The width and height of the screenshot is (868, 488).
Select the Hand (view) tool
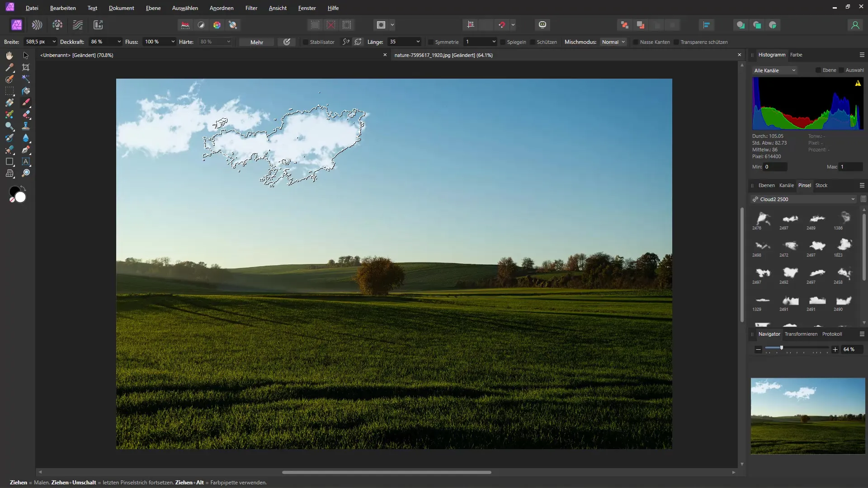tap(9, 55)
